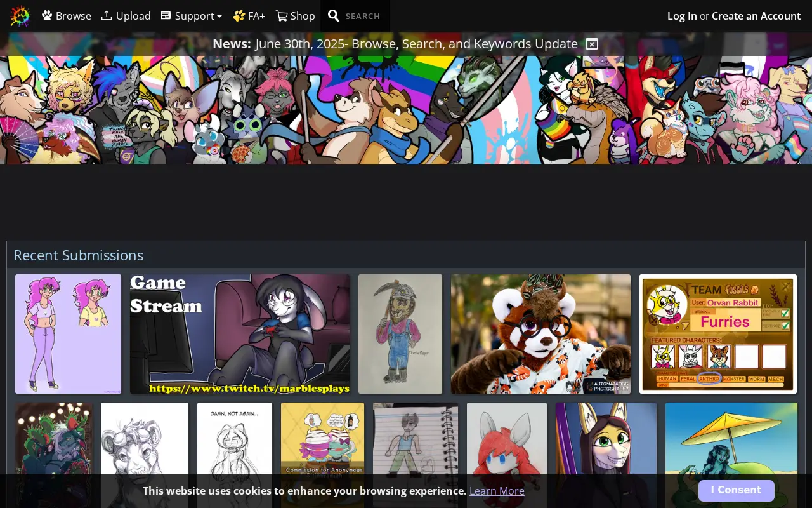This screenshot has width=812, height=508.
Task: Open the Commission for Anonymous thumbnail
Action: click(323, 455)
